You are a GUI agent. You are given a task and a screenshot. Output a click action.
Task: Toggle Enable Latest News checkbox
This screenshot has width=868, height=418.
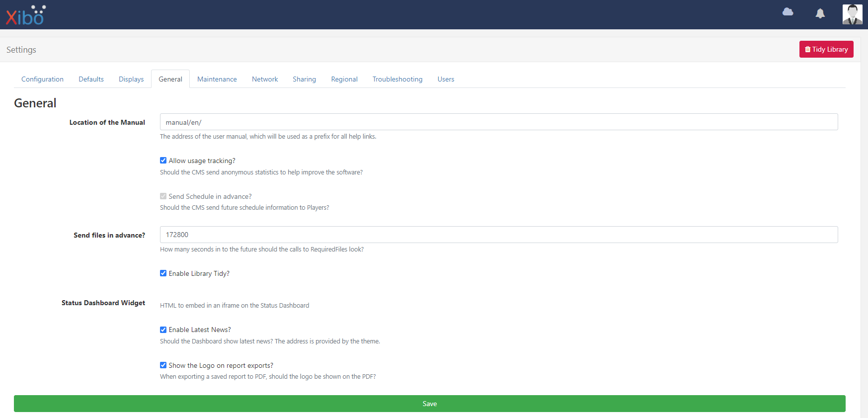pyautogui.click(x=163, y=330)
